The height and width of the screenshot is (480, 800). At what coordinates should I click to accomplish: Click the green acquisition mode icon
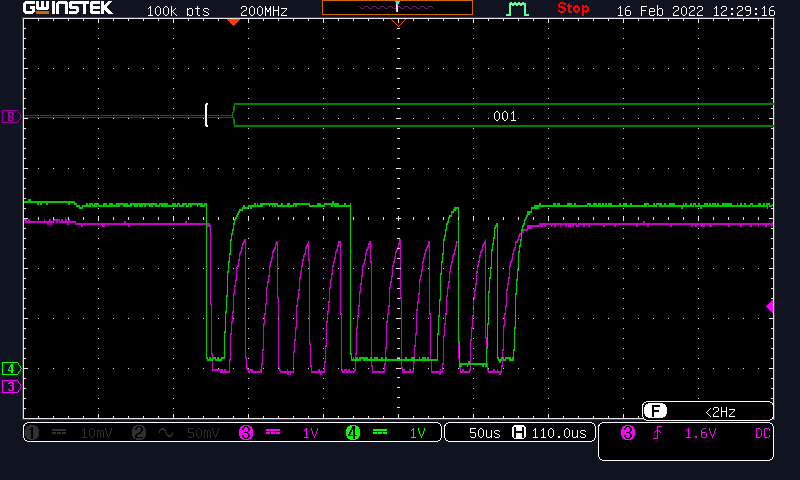[x=517, y=9]
